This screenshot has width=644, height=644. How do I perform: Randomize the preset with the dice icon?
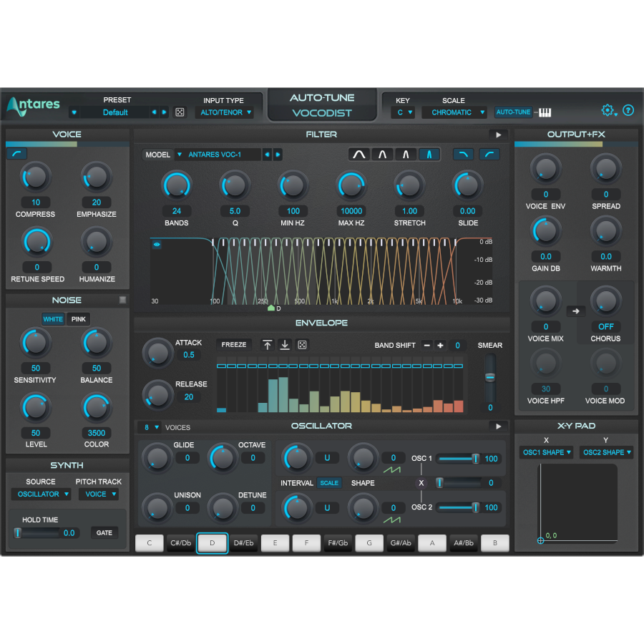tap(180, 112)
